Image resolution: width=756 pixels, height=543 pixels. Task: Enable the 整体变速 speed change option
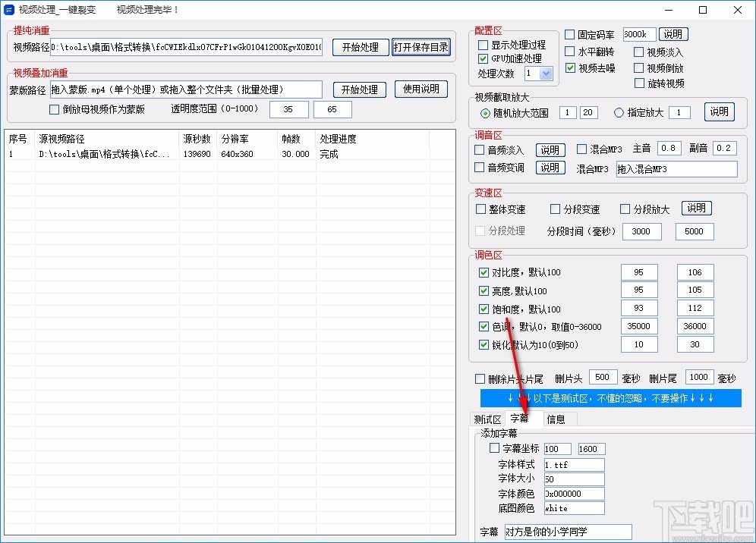480,209
